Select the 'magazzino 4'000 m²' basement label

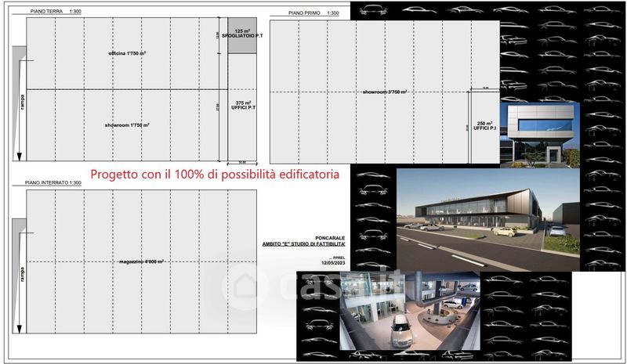[x=141, y=261]
